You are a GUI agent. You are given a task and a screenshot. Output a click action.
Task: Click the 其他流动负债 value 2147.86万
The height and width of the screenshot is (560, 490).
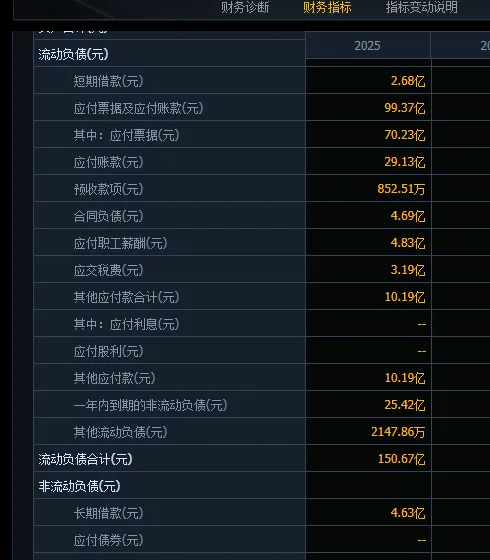click(398, 432)
